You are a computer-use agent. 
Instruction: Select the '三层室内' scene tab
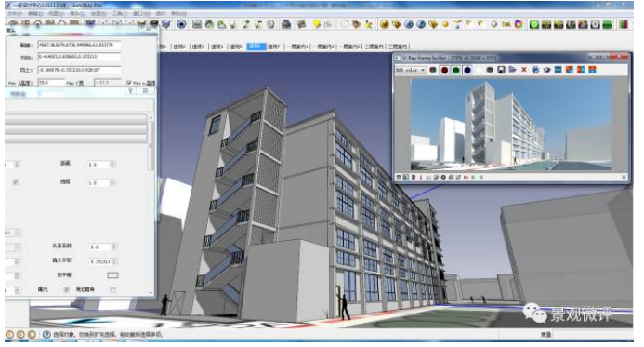tap(398, 47)
